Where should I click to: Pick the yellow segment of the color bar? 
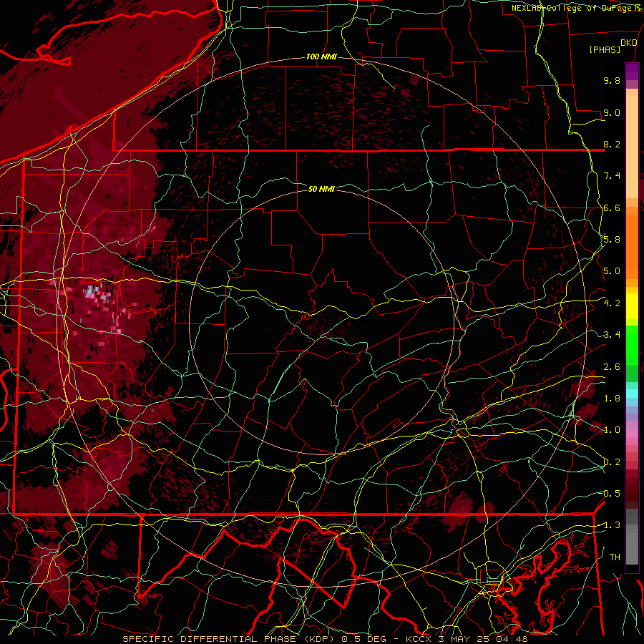(632, 306)
